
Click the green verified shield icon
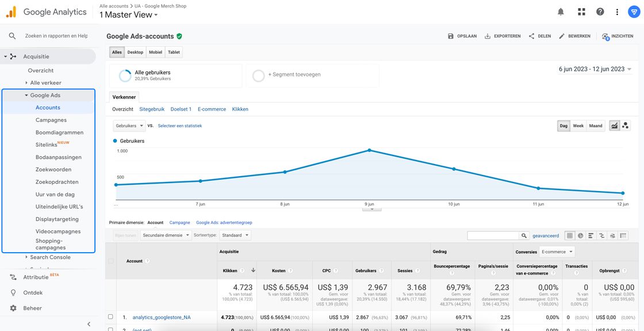tap(179, 36)
